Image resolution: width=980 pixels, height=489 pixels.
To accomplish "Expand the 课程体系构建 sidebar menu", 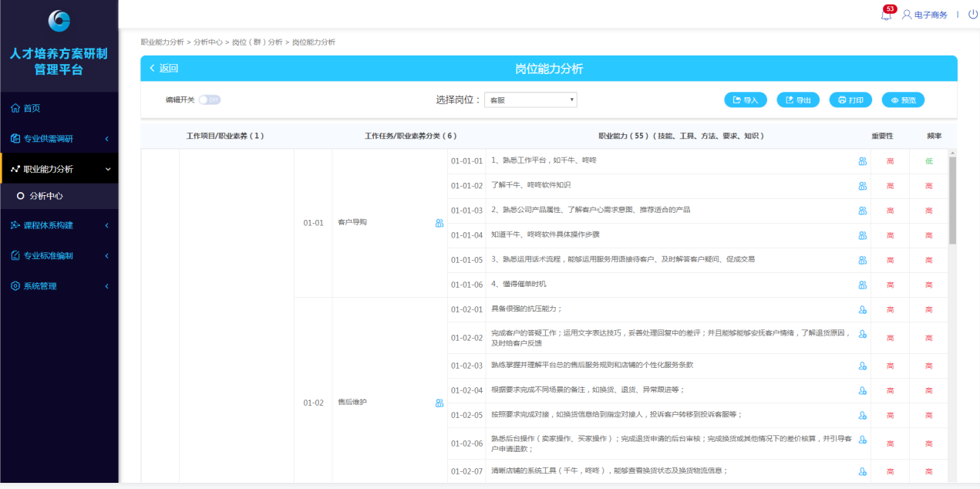I will [59, 225].
